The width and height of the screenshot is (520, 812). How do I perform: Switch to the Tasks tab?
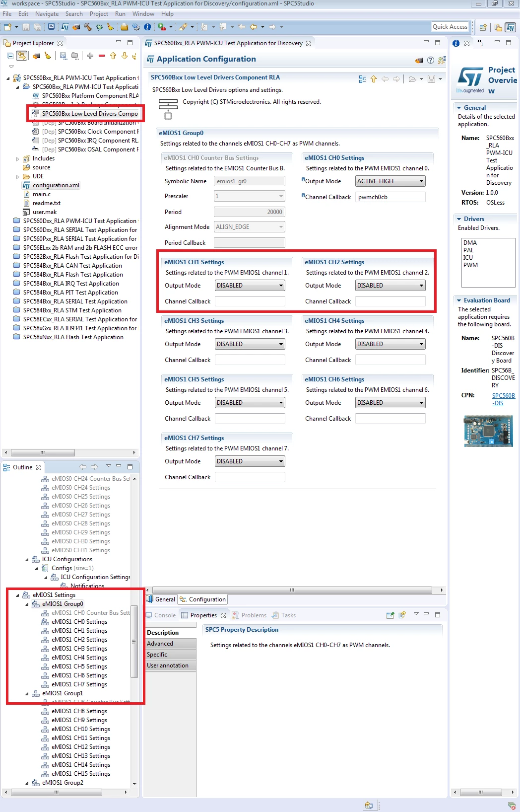[284, 615]
